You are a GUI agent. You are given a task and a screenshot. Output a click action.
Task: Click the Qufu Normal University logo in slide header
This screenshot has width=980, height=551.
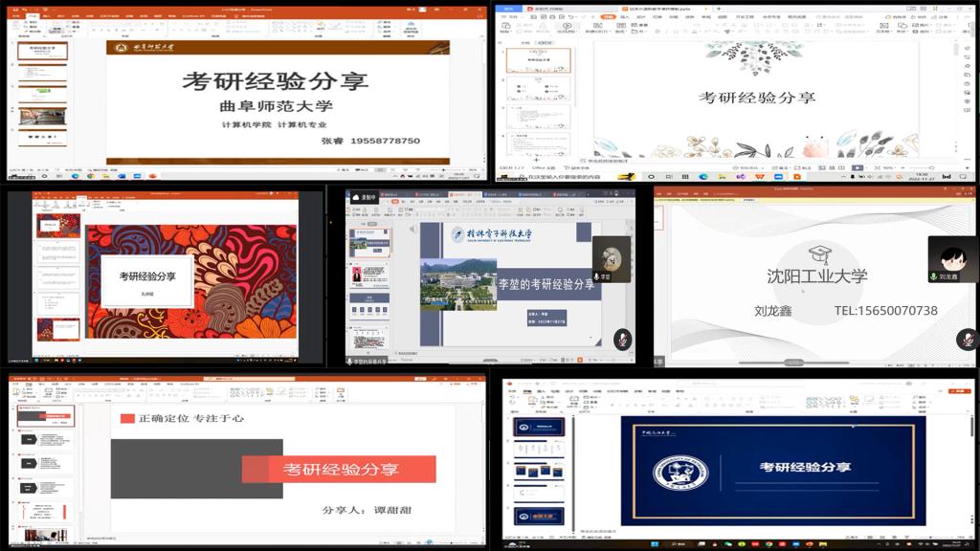click(x=122, y=48)
